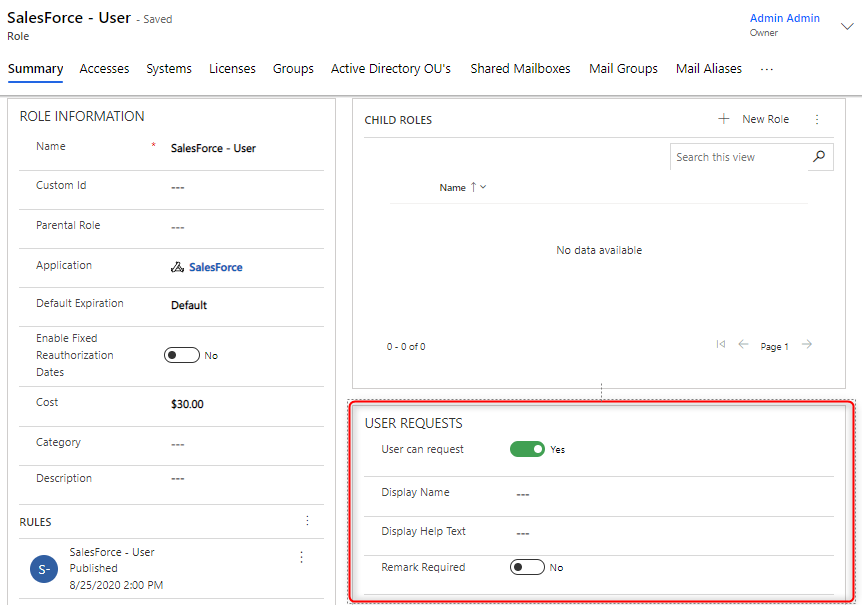Open the SalesForce application link
The width and height of the screenshot is (862, 605).
point(215,267)
